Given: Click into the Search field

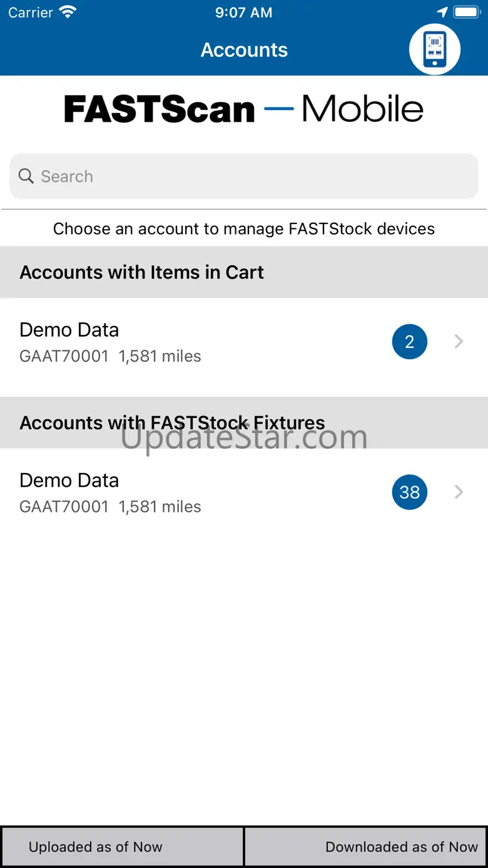Looking at the screenshot, I should (x=250, y=176).
